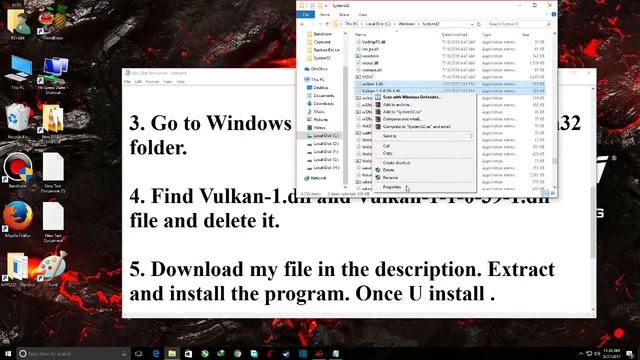Click the up-one-level arrow in Explorer
The height and width of the screenshot is (360, 640).
click(327, 24)
